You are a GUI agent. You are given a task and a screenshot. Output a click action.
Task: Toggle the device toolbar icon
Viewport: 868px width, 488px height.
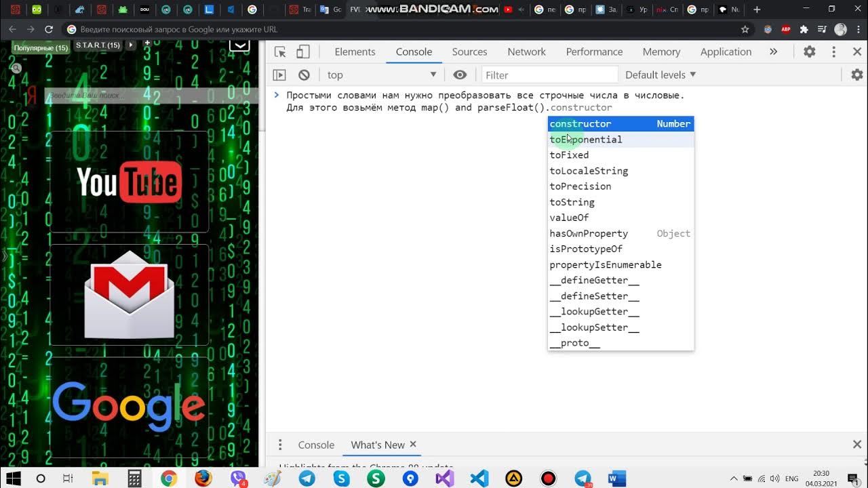click(x=303, y=52)
